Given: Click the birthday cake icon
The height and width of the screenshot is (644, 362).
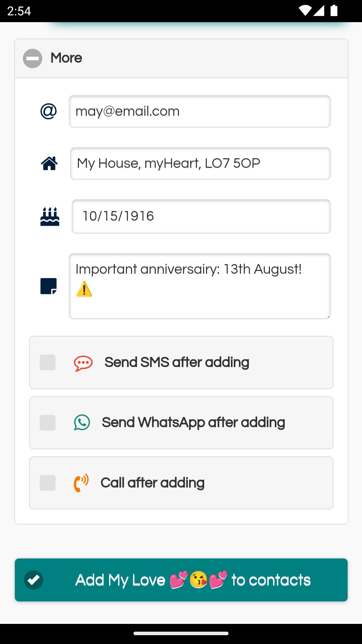Looking at the screenshot, I should point(50,217).
